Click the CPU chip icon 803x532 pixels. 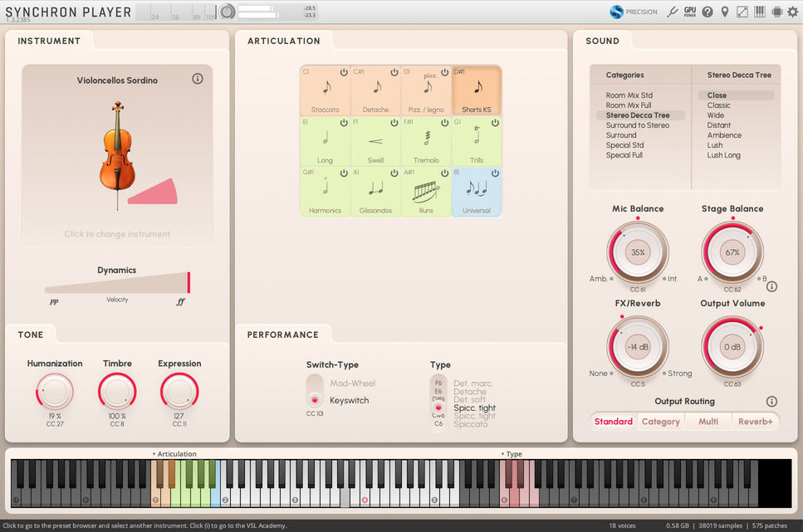(777, 12)
